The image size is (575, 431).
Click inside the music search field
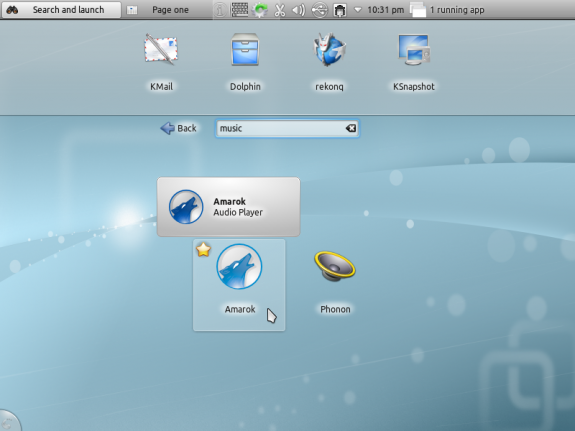tap(287, 128)
